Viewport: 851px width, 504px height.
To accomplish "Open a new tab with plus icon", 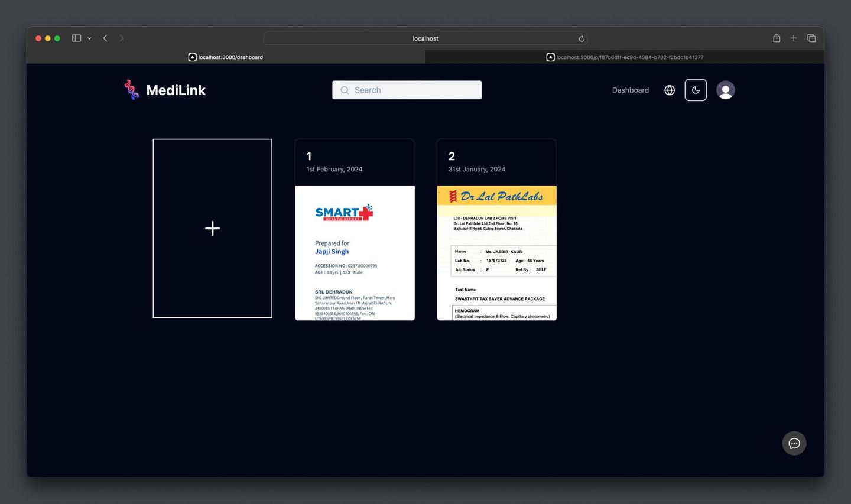I will click(x=794, y=38).
